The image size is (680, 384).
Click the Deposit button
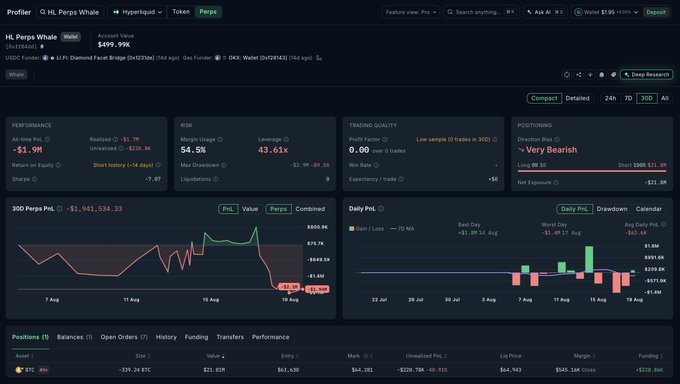[x=656, y=12]
